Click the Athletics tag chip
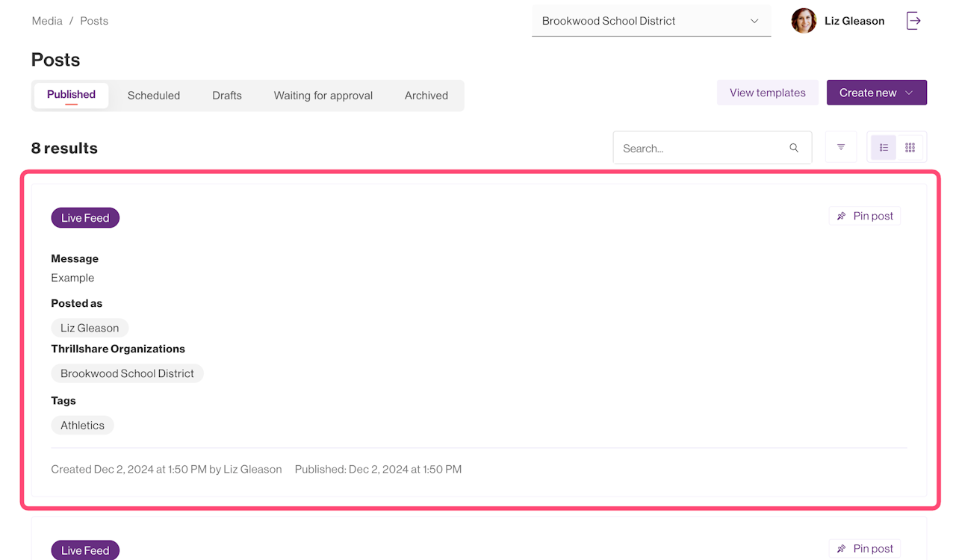Screen dimensions: 956x560 82,426
